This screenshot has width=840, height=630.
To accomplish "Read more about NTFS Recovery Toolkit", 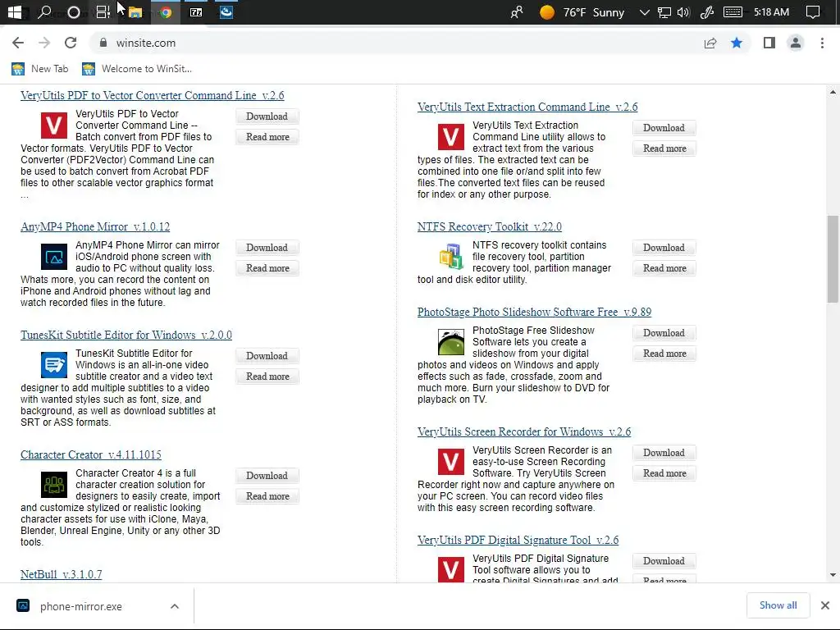I will click(664, 268).
